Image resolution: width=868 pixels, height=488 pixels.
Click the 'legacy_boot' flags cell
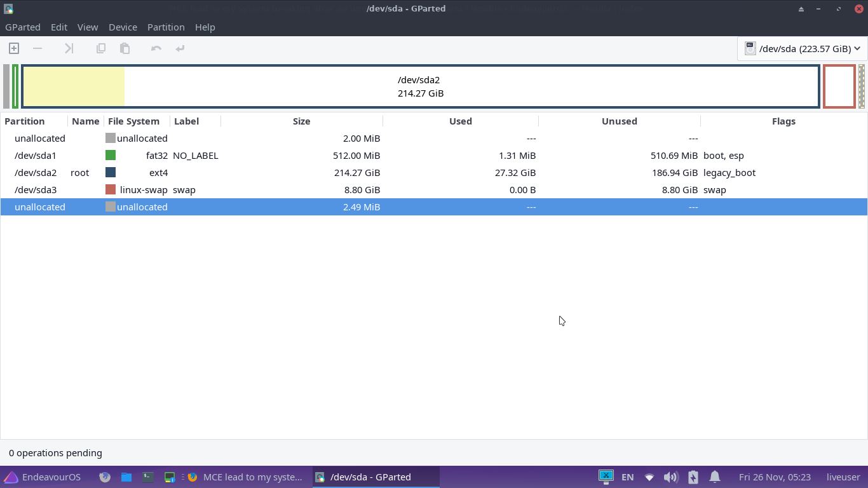729,173
